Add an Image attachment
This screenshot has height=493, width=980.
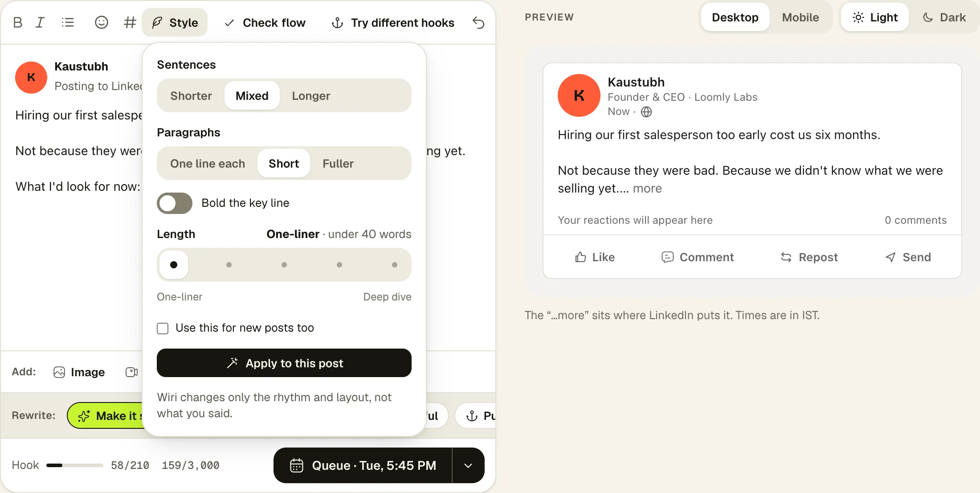[x=79, y=372]
